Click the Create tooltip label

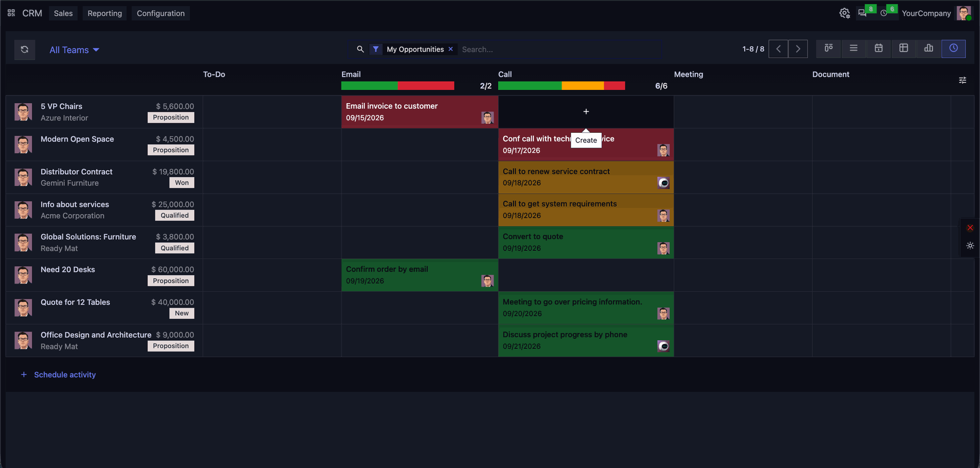(x=586, y=140)
